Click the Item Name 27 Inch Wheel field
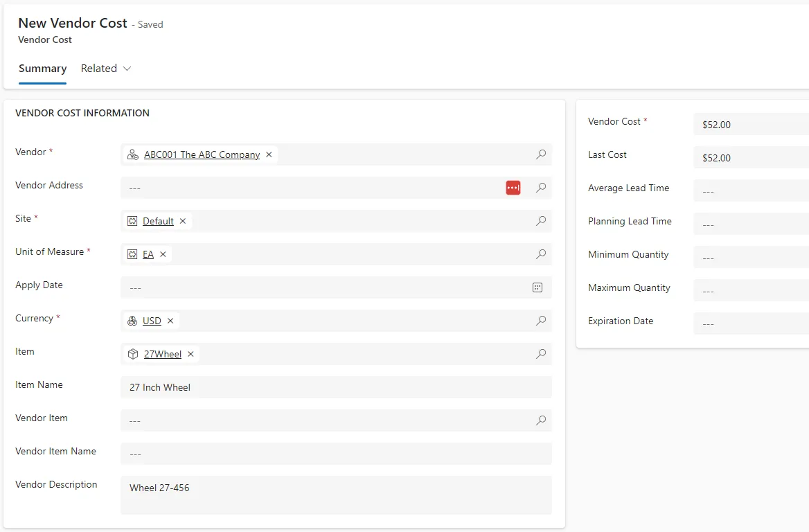This screenshot has width=809, height=532. coord(337,387)
